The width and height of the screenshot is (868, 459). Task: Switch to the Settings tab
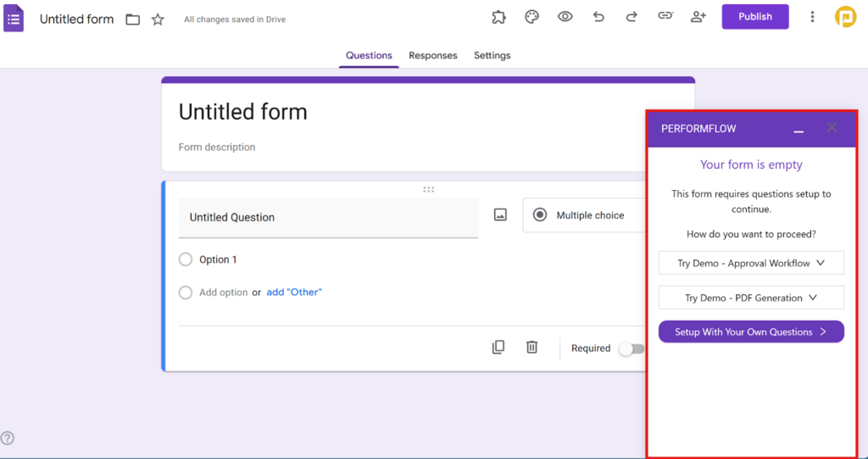(492, 55)
